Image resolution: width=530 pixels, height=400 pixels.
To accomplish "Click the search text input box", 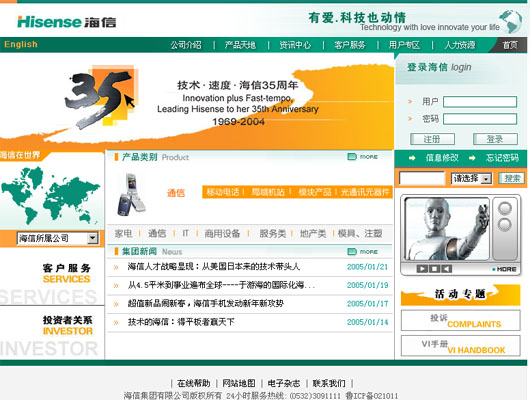I will (x=422, y=178).
